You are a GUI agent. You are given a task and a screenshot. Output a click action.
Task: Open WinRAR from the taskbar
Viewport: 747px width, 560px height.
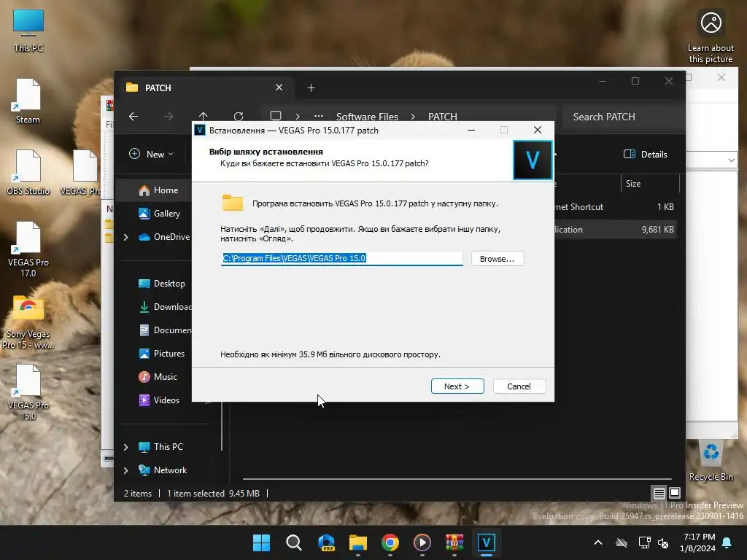[454, 542]
